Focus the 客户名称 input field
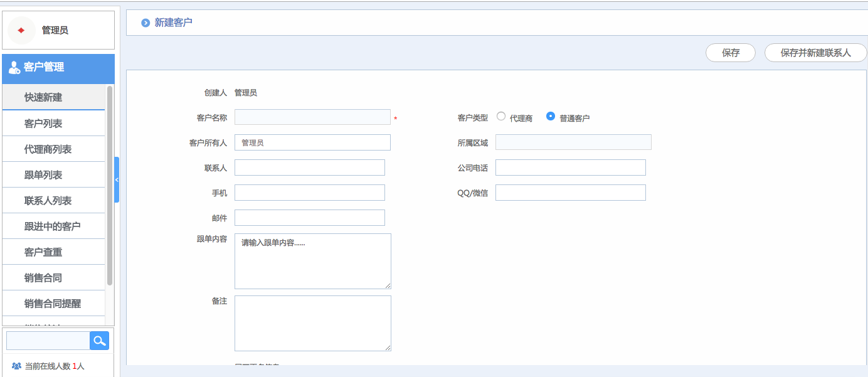This screenshot has width=868, height=377. click(312, 117)
